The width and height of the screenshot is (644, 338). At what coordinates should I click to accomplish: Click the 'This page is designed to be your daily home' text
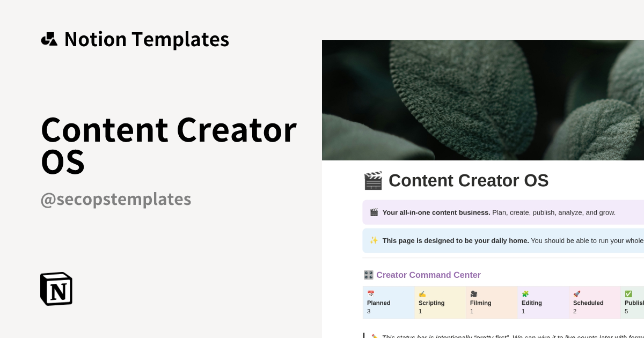pos(456,240)
